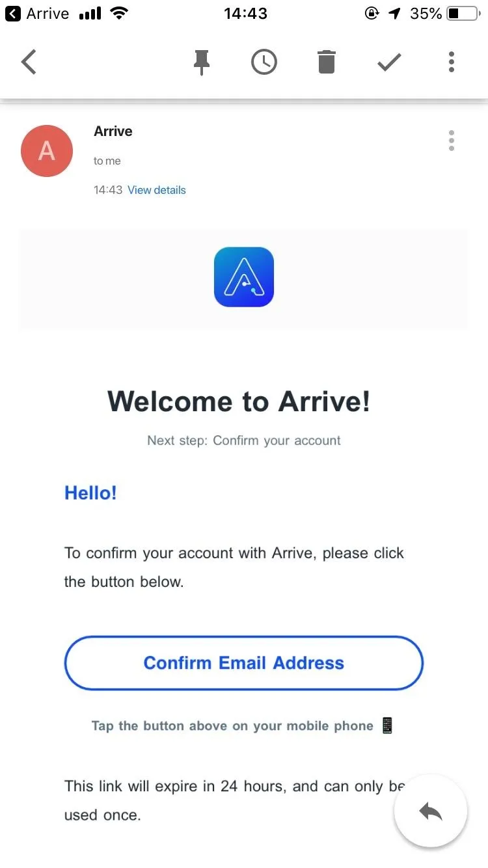Tap the Wi-Fi icon in the status bar
The width and height of the screenshot is (488, 868).
coord(119,13)
